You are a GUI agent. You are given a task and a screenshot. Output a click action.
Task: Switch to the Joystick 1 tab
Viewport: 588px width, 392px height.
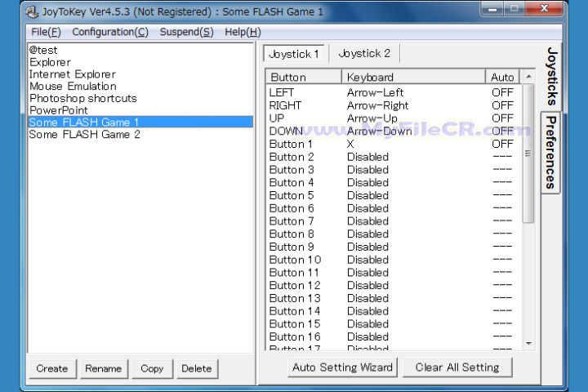(x=294, y=54)
